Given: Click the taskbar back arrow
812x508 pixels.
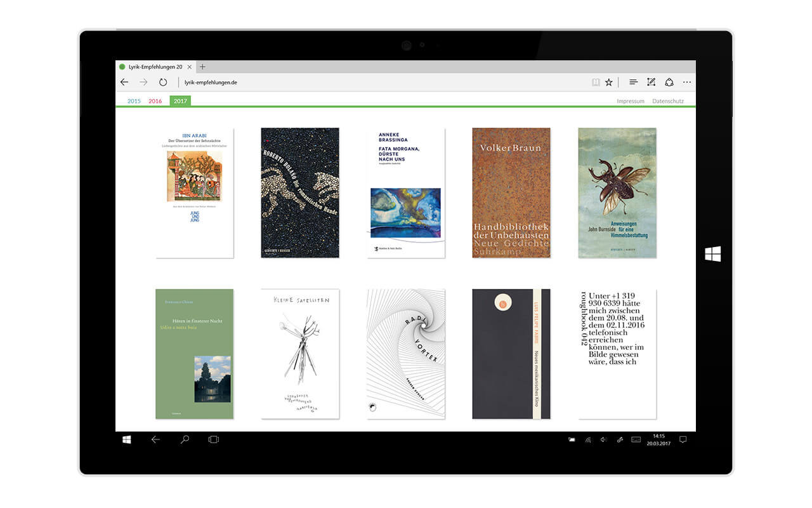Looking at the screenshot, I should (155, 439).
